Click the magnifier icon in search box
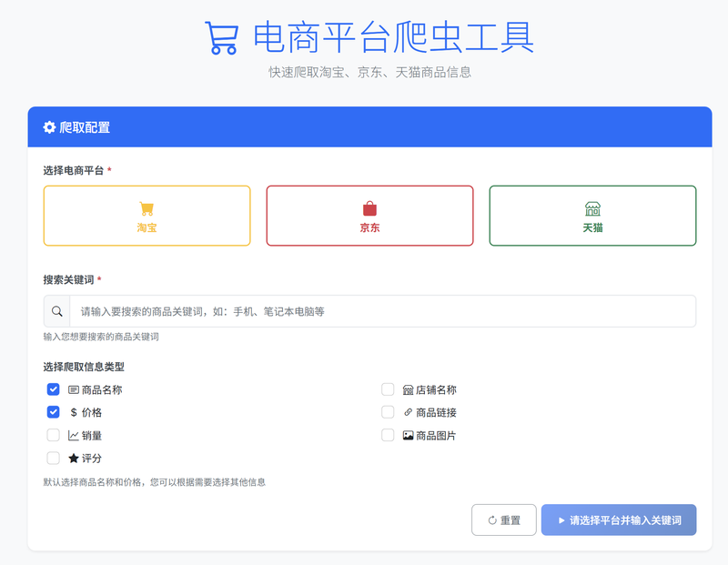 (x=56, y=311)
